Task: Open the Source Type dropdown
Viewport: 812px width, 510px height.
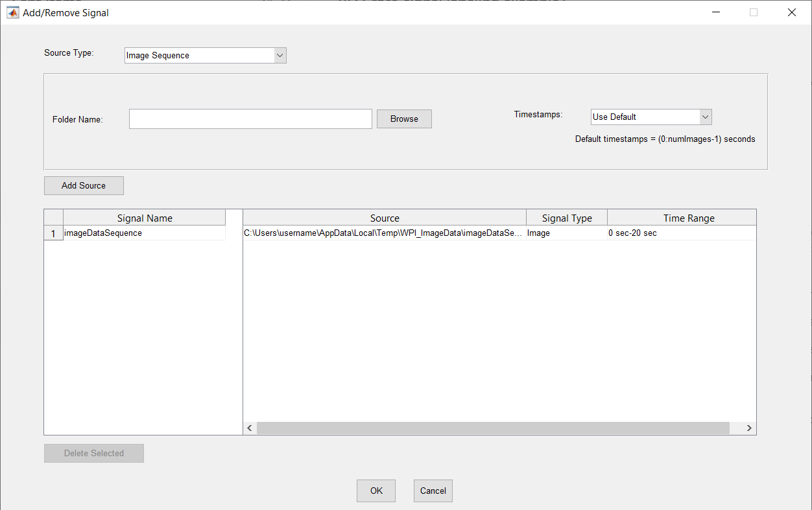Action: pos(205,56)
